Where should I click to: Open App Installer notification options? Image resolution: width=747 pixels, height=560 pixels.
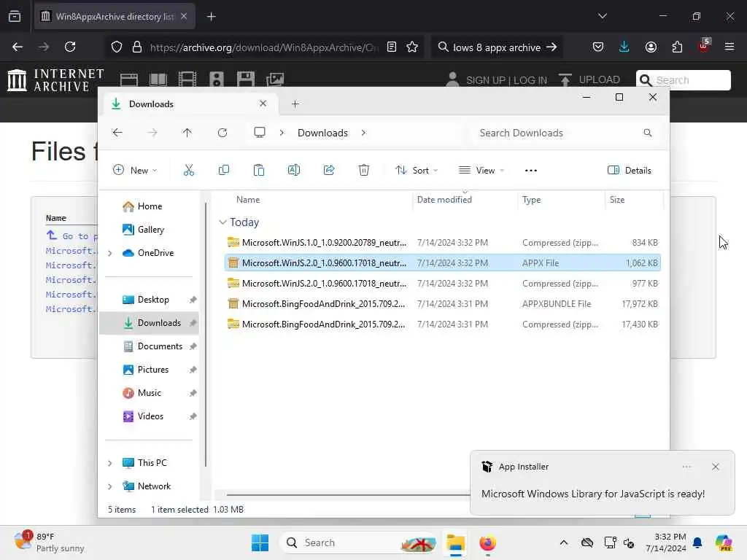tap(686, 467)
